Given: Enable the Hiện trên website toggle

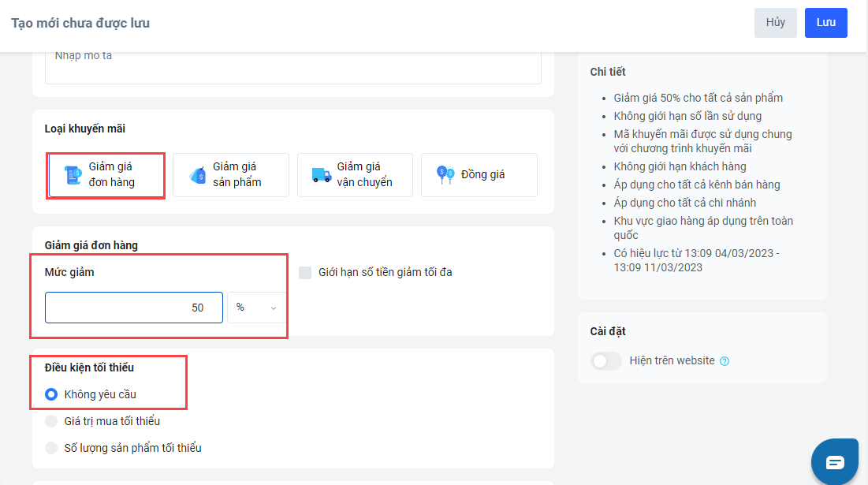Looking at the screenshot, I should point(605,361).
